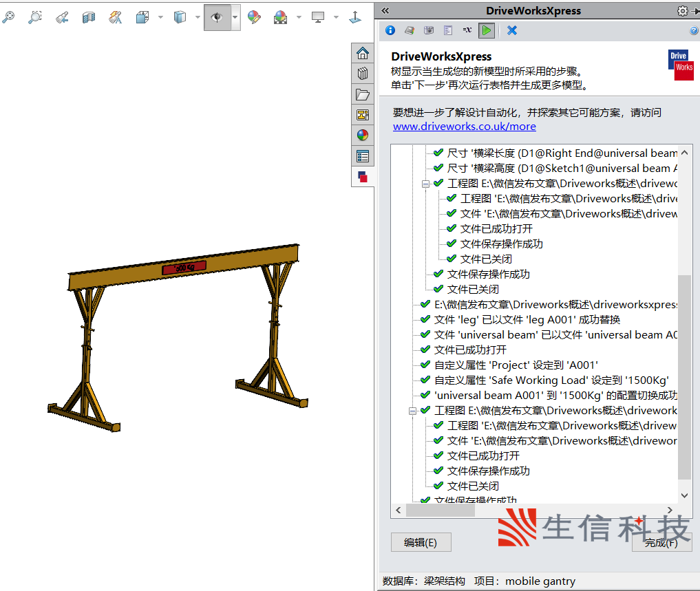Open the Appearances color ball tab
Image resolution: width=700 pixels, height=591 pixels.
[363, 136]
